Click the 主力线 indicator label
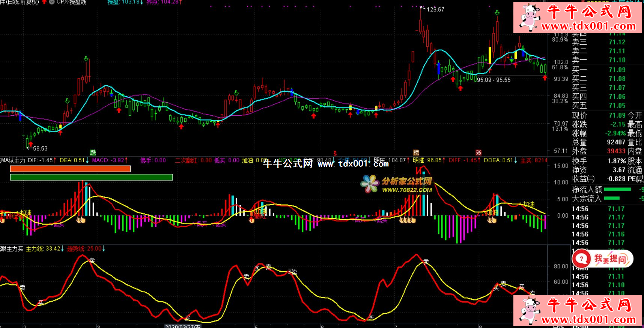This screenshot has height=328, width=644. click(x=43, y=249)
